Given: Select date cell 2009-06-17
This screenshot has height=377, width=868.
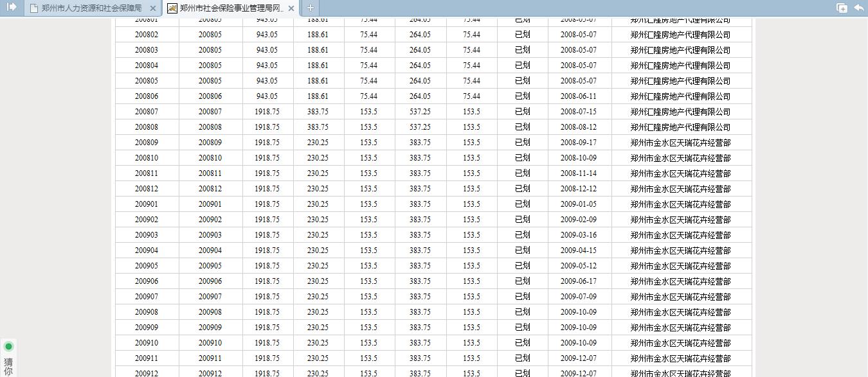Looking at the screenshot, I should click(x=579, y=281).
